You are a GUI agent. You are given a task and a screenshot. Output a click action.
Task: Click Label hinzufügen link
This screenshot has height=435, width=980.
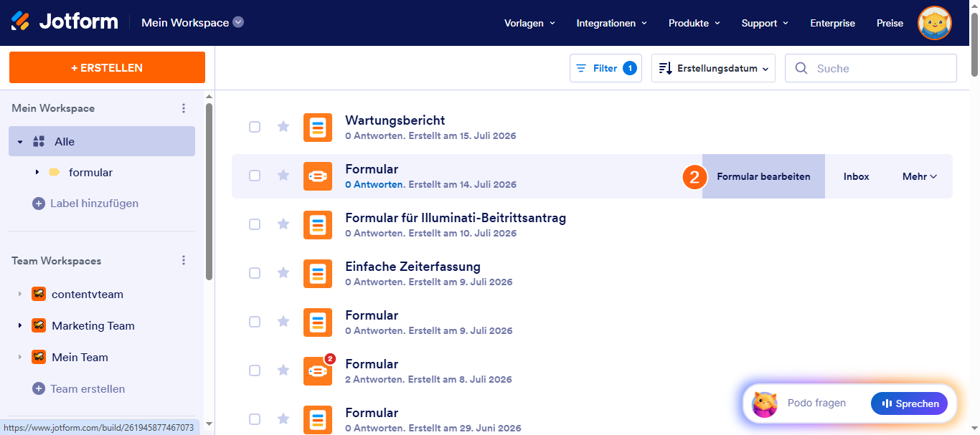[x=94, y=204]
